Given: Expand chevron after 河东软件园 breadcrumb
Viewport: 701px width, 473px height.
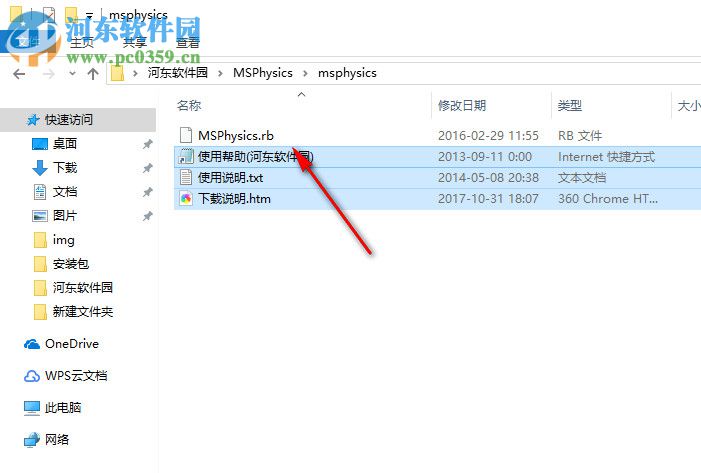Looking at the screenshot, I should (220, 73).
